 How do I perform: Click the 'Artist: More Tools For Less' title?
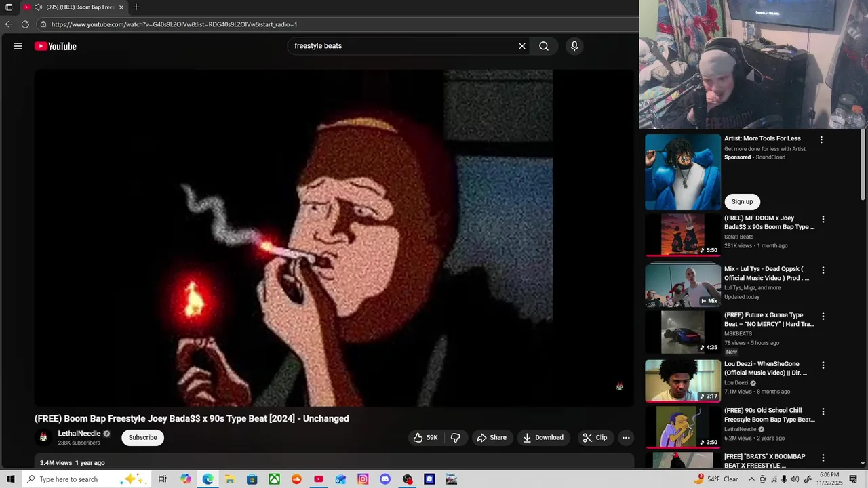pyautogui.click(x=762, y=138)
